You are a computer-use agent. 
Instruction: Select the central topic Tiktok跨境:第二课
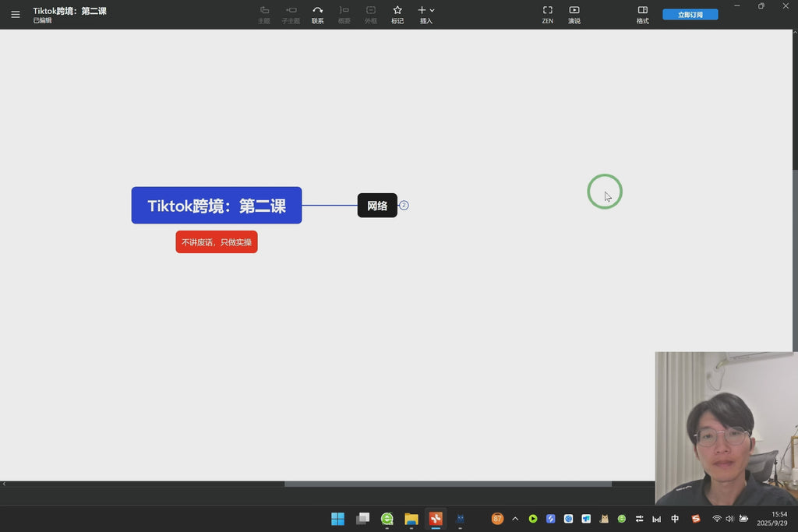[217, 206]
